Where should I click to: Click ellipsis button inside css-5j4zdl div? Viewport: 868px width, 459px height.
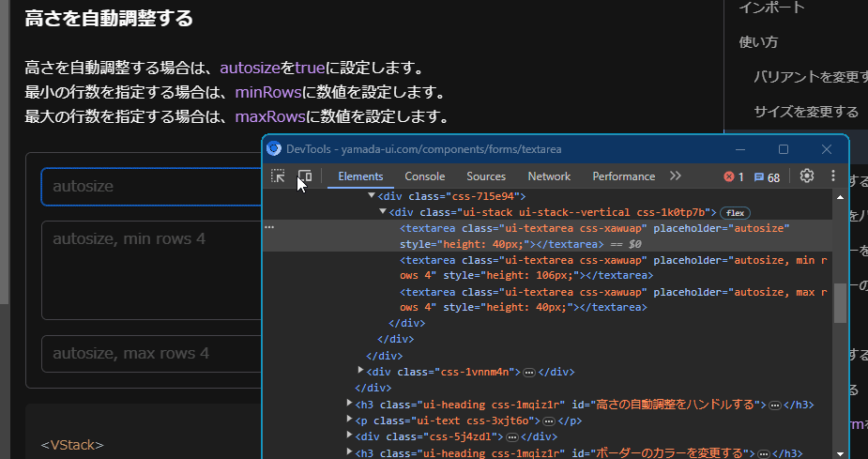point(512,436)
